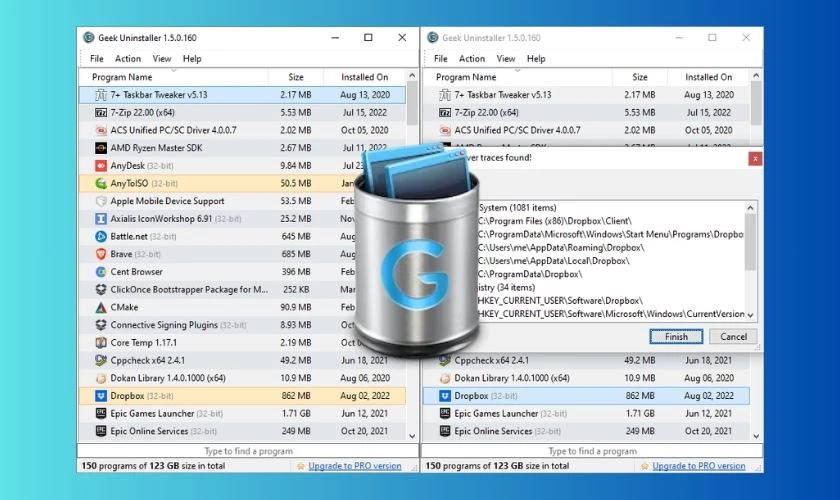Click 7-Zip icon in right window
Viewport: 840px width, 500px height.
tap(445, 113)
